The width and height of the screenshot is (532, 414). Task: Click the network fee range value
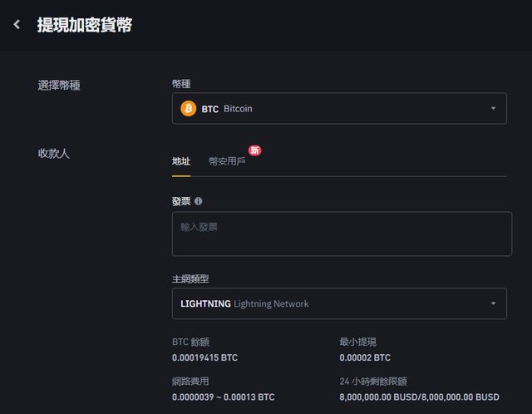[x=223, y=397]
